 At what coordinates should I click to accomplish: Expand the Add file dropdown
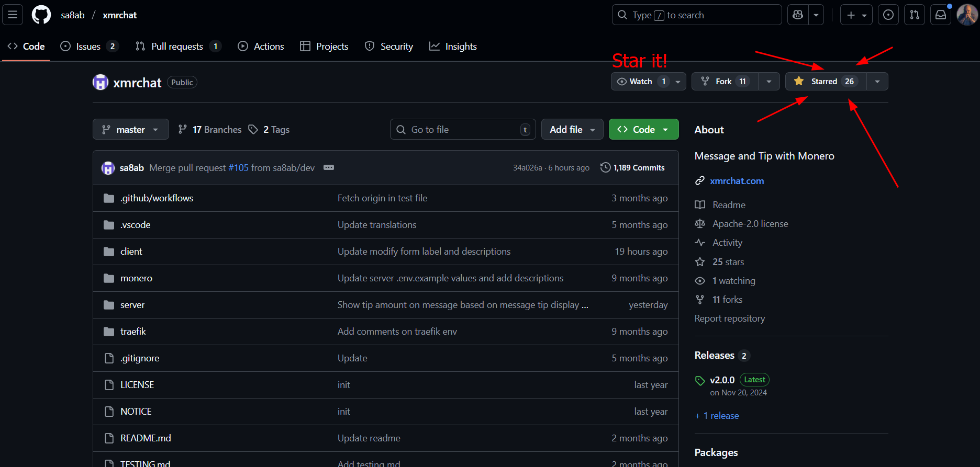(572, 130)
